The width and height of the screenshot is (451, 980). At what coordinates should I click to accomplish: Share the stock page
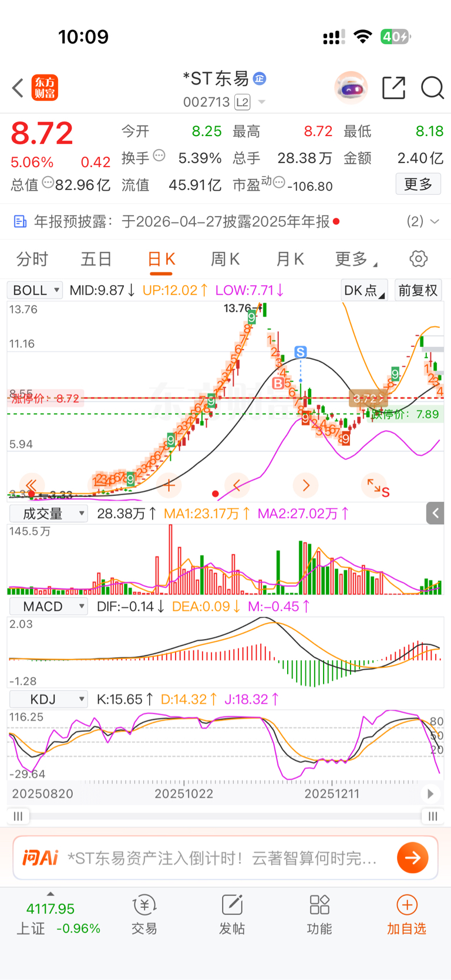click(393, 88)
